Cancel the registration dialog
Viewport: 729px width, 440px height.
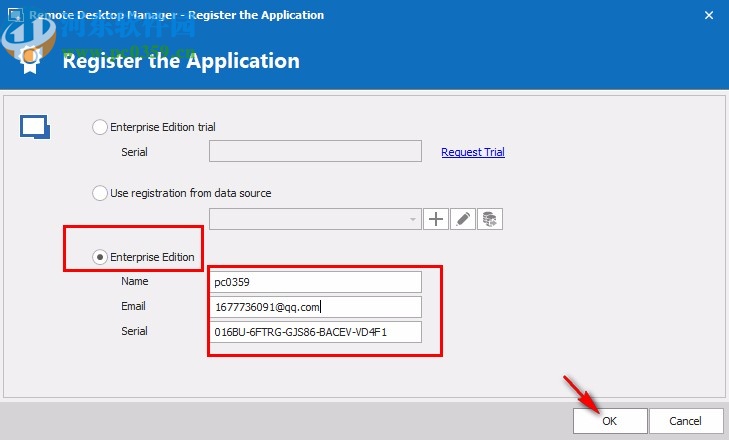[686, 421]
